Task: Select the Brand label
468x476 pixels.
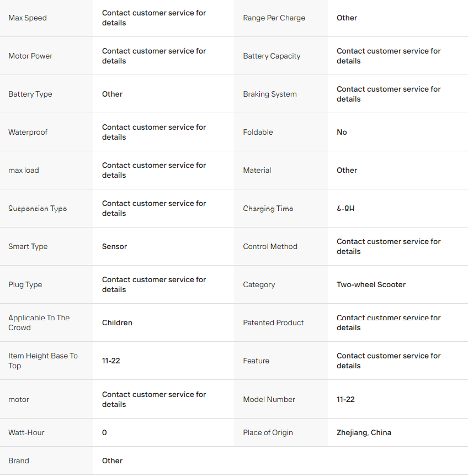Action: tap(19, 461)
